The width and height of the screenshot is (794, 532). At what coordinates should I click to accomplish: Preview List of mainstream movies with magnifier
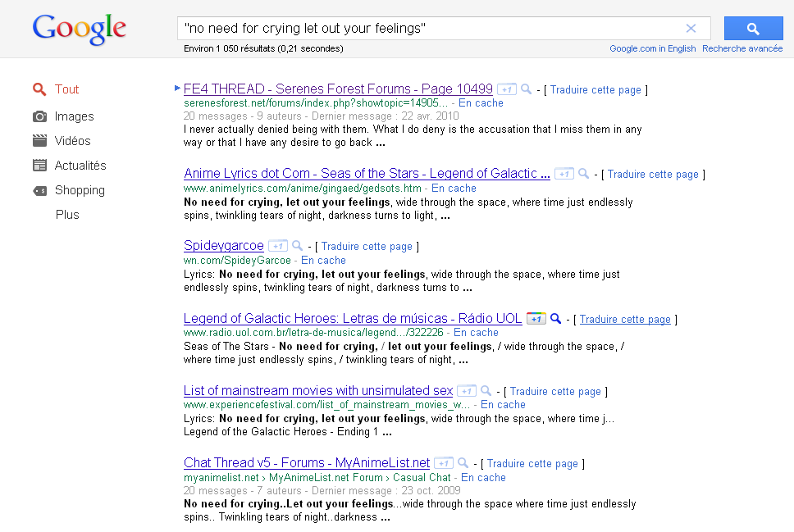[486, 391]
